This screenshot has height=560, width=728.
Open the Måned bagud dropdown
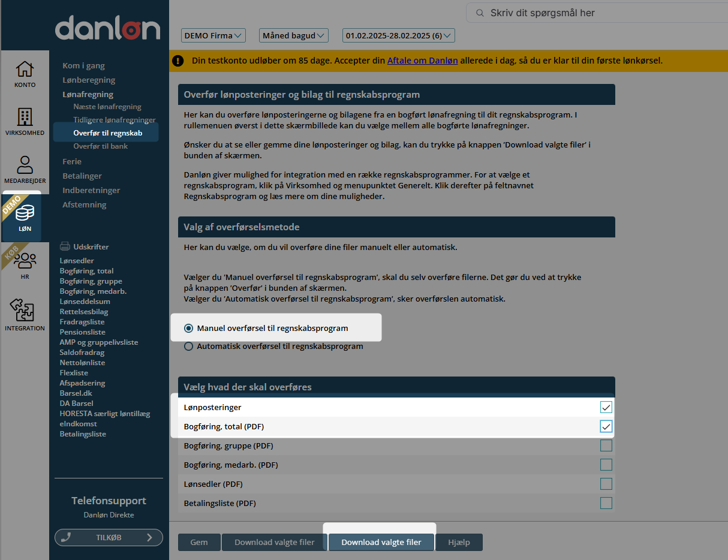(294, 35)
